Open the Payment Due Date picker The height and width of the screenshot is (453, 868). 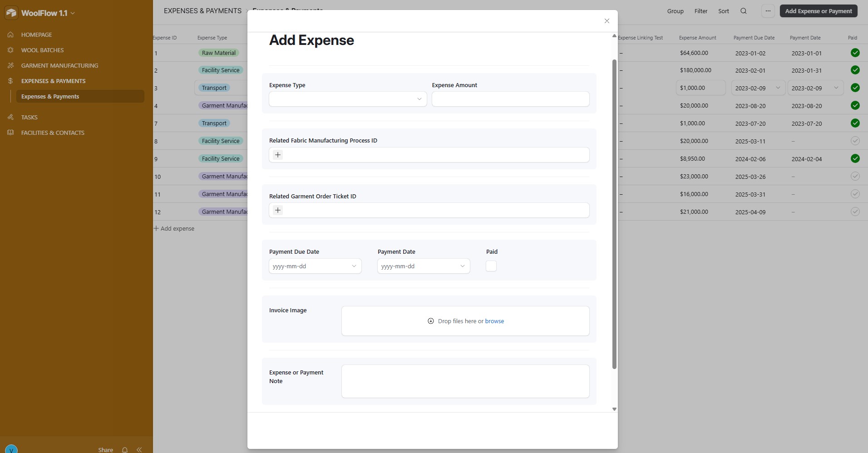click(315, 266)
